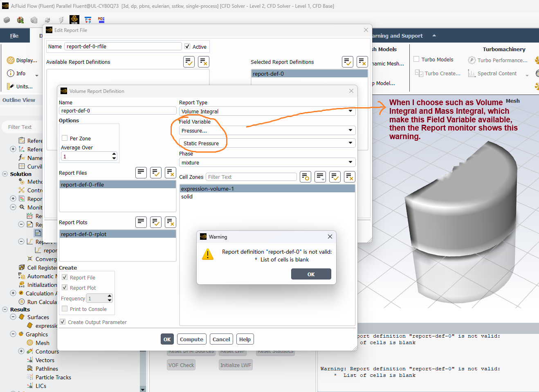Open the File ribbon tab
Viewport: 539px width, 392px height.
[x=14, y=36]
